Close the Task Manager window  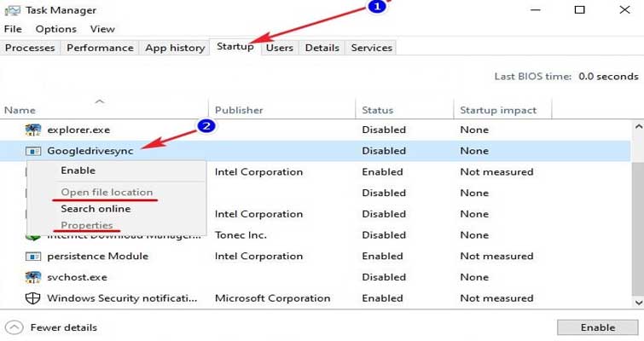(624, 10)
